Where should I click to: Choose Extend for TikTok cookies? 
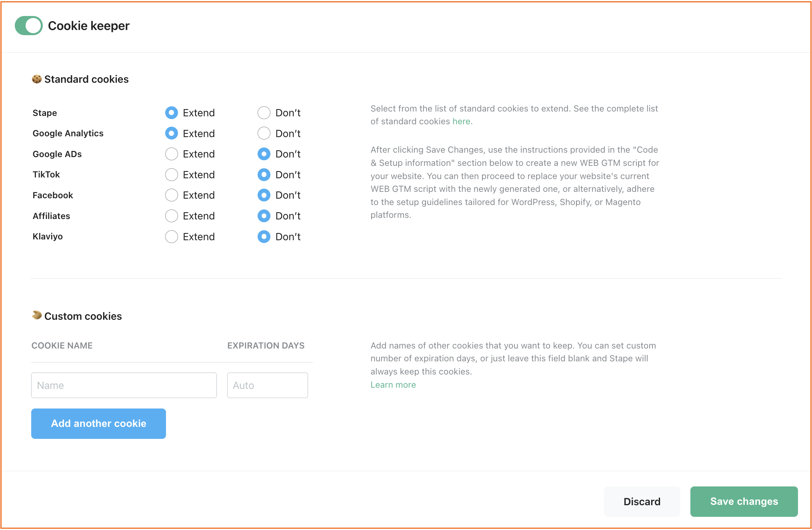point(172,175)
